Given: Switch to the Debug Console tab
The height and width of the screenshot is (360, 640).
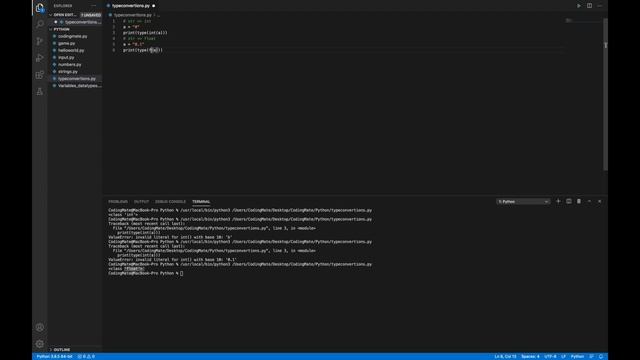Looking at the screenshot, I should pyautogui.click(x=170, y=202).
